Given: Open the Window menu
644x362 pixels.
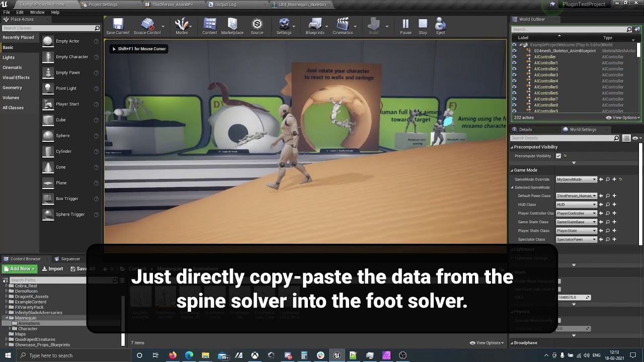Looking at the screenshot, I should click(37, 12).
